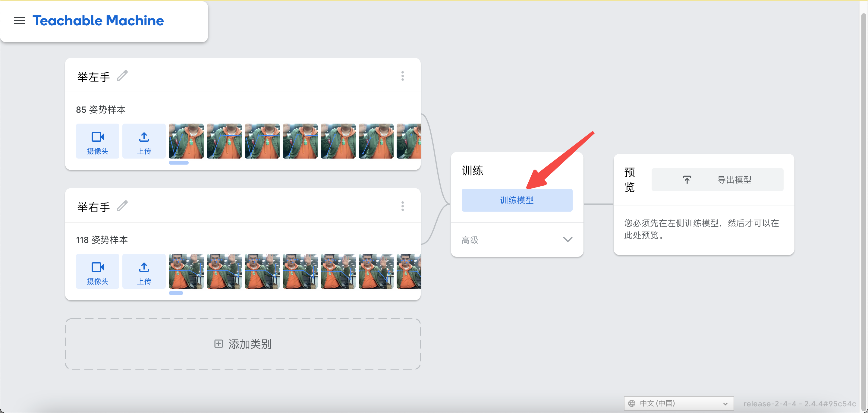The width and height of the screenshot is (868, 413).
Task: Select third pose sample in 举右手
Action: pos(262,271)
